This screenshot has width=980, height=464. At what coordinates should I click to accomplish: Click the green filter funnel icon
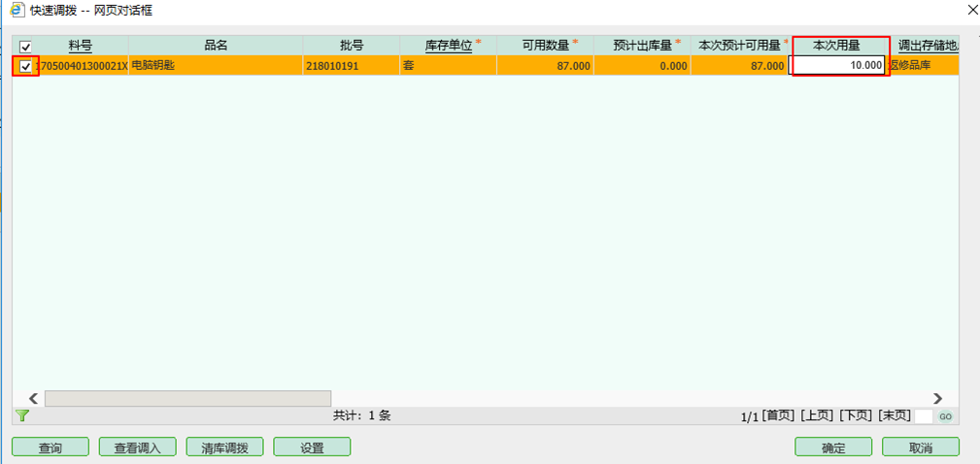point(22,415)
